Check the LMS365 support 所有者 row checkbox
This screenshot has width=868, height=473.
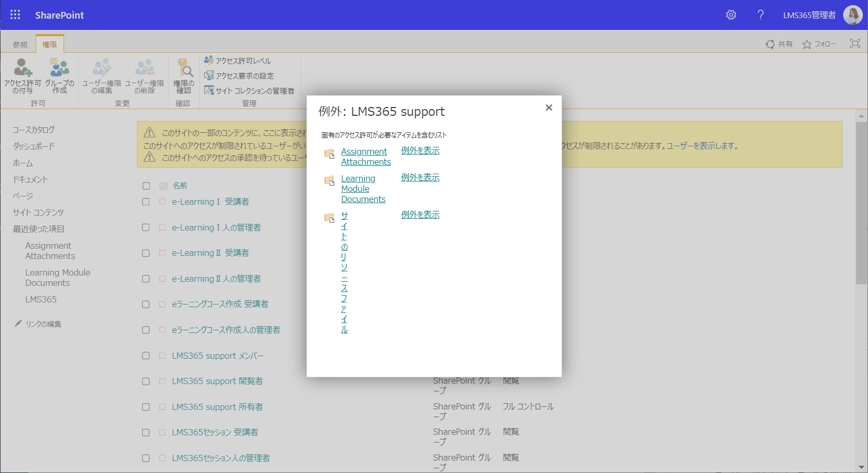coord(146,407)
